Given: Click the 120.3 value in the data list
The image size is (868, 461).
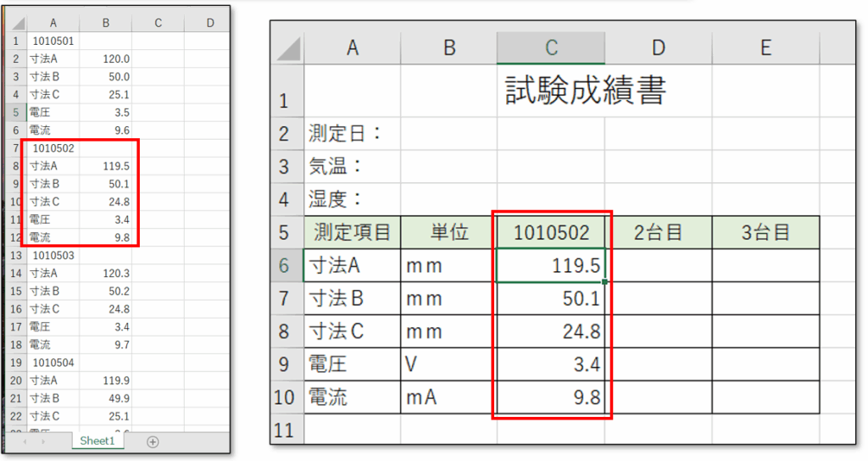Looking at the screenshot, I should pyautogui.click(x=106, y=273).
